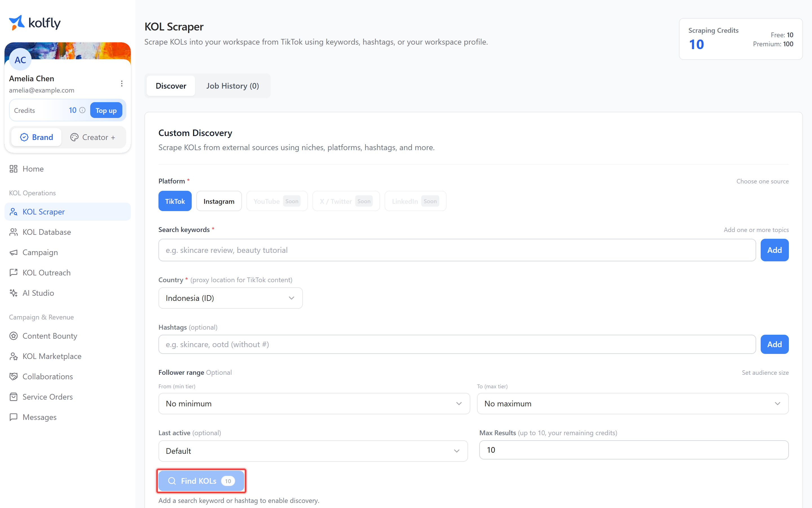Viewport: 812px width, 508px height.
Task: Click the profile banner image
Action: click(67, 51)
